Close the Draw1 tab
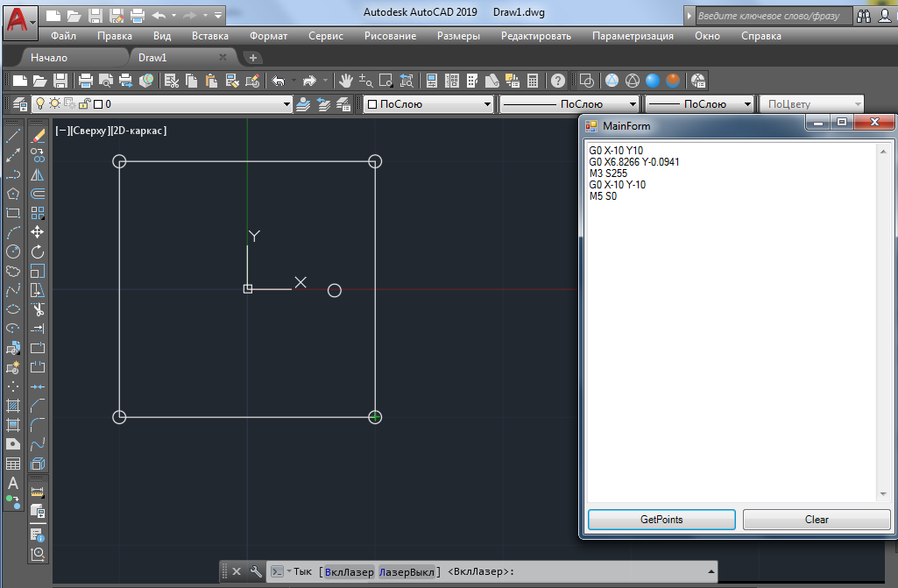Viewport: 898px width, 588px height. click(223, 57)
